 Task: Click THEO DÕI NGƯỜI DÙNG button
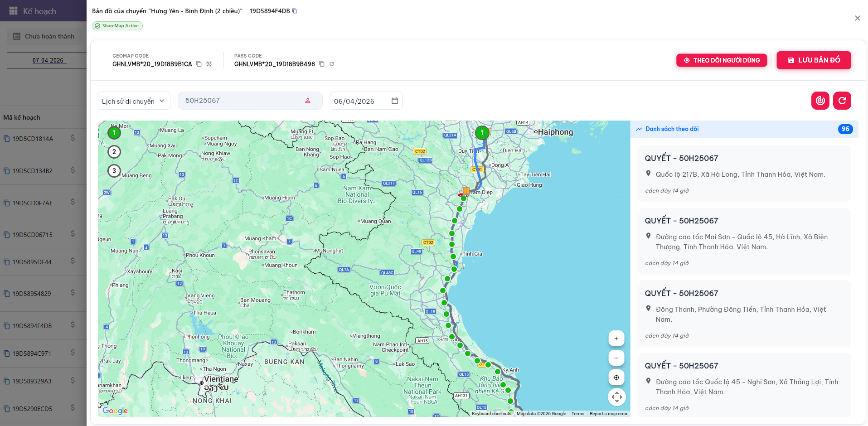[722, 60]
